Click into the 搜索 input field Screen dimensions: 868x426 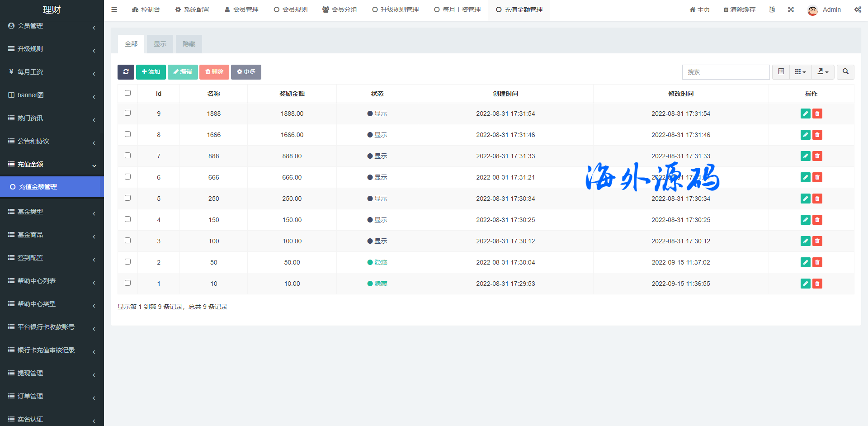[x=726, y=72]
